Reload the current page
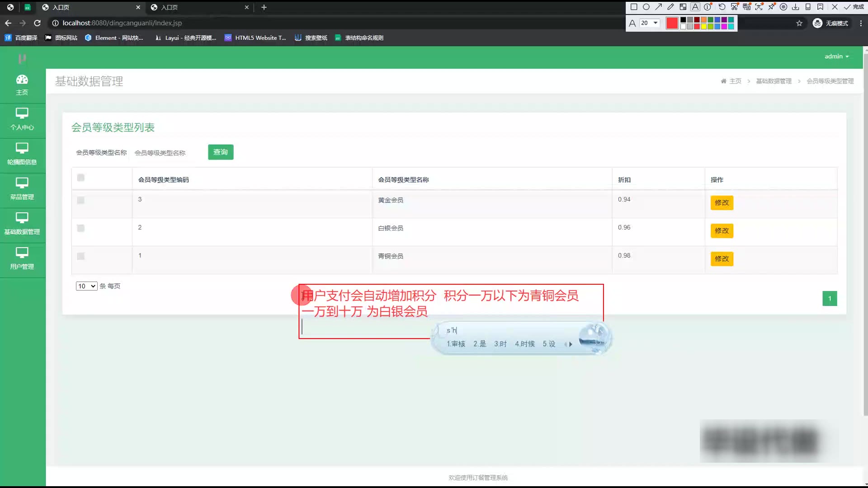 pos(38,23)
